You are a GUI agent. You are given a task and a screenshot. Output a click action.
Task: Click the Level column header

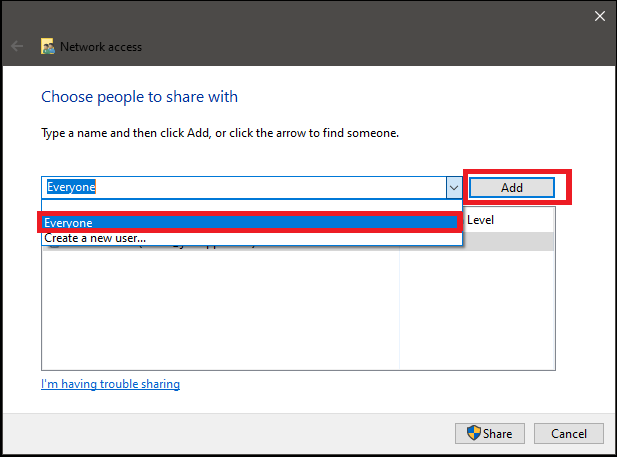tap(480, 220)
